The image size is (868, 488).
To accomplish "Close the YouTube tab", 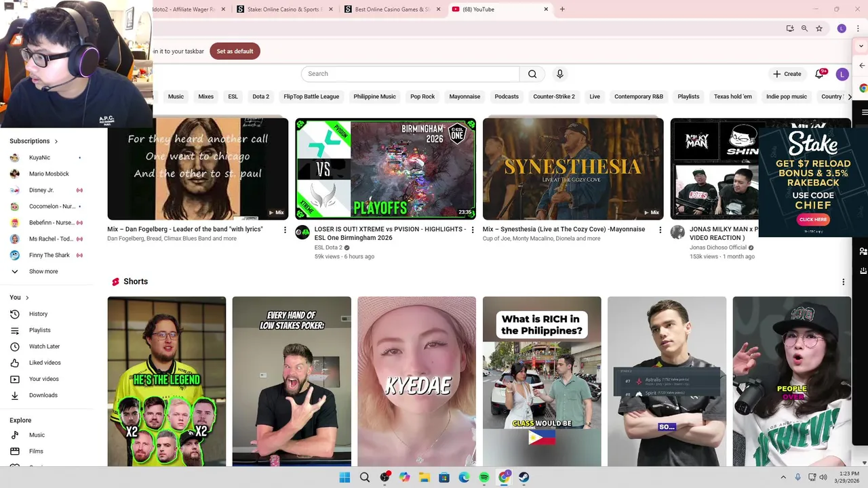I will (546, 9).
